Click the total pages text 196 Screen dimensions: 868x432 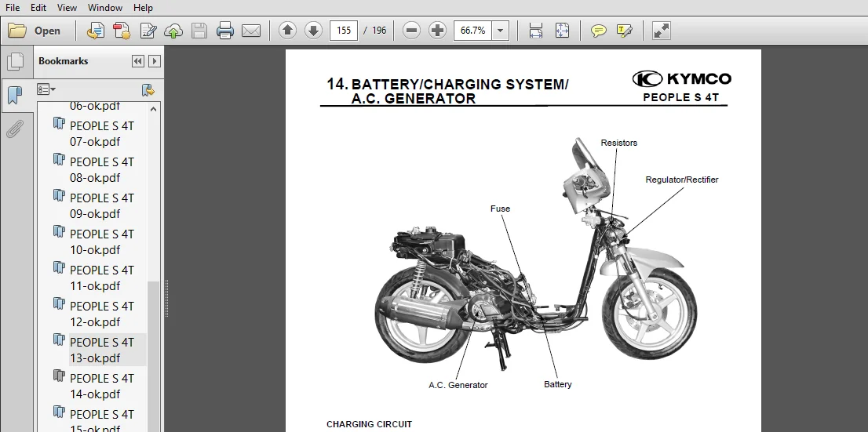coord(379,31)
